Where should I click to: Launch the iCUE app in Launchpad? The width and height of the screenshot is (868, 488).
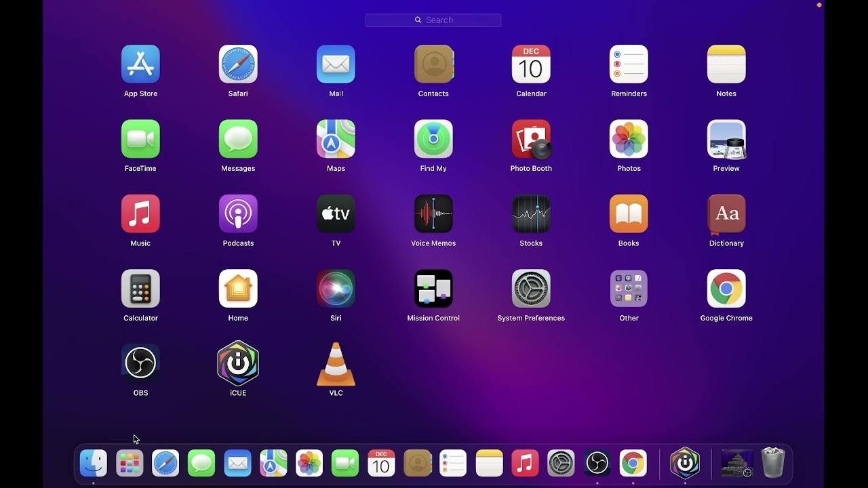click(x=238, y=363)
